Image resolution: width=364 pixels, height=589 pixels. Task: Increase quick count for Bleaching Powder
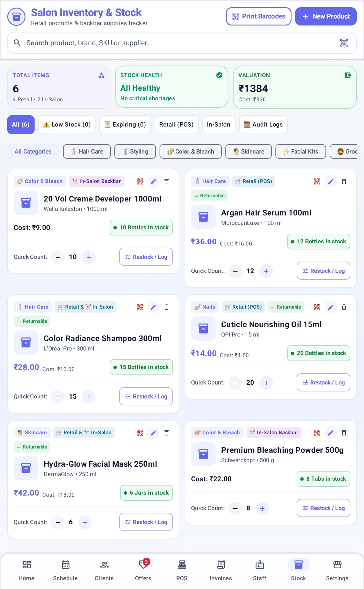pos(262,509)
